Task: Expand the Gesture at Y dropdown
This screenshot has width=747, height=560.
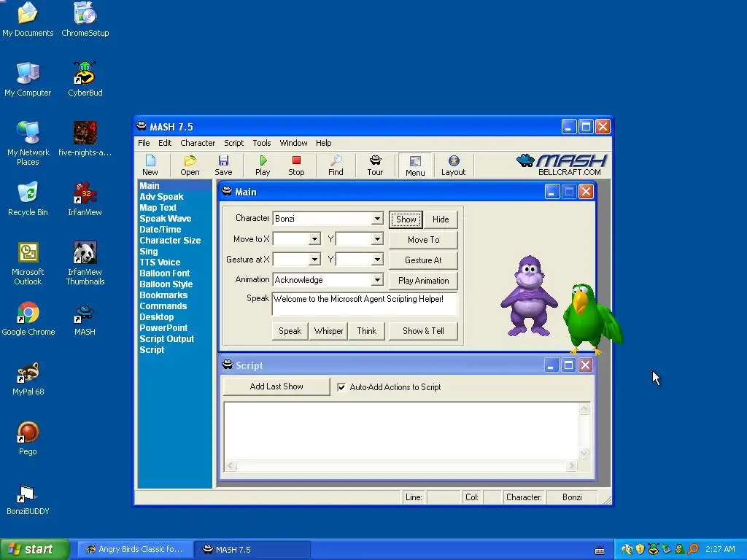Action: [377, 260]
